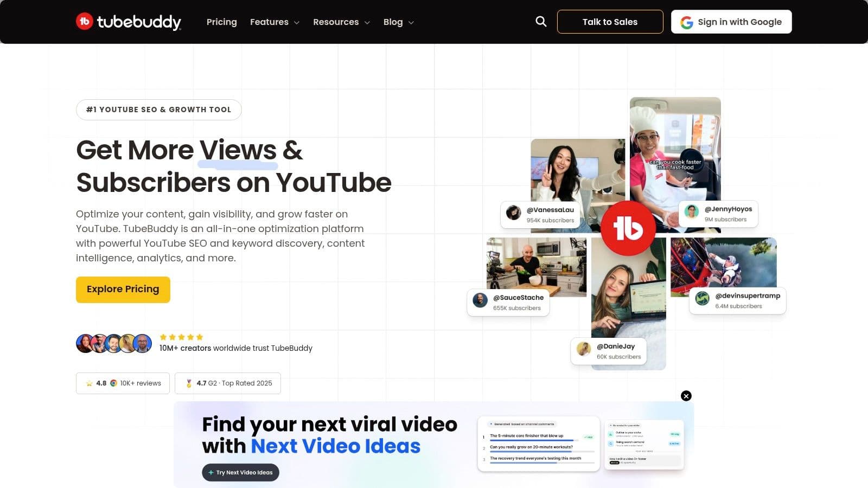Click the "9M subscribers" count

(725, 220)
